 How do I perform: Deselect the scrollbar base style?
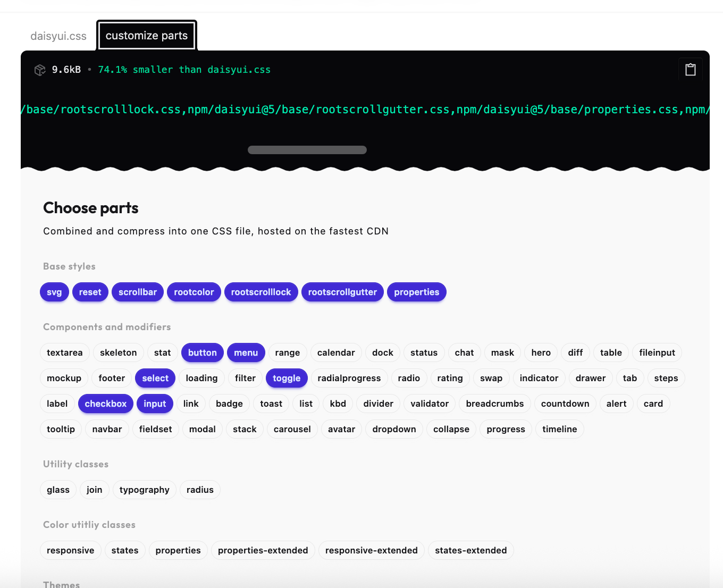point(138,292)
